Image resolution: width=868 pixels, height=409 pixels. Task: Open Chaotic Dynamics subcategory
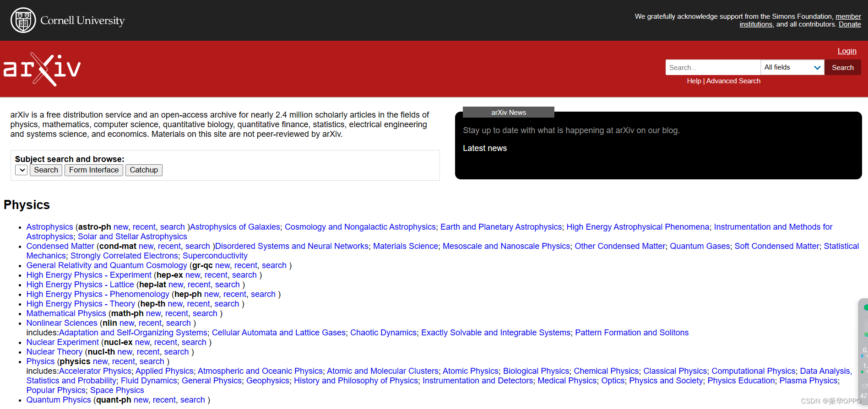coord(384,333)
